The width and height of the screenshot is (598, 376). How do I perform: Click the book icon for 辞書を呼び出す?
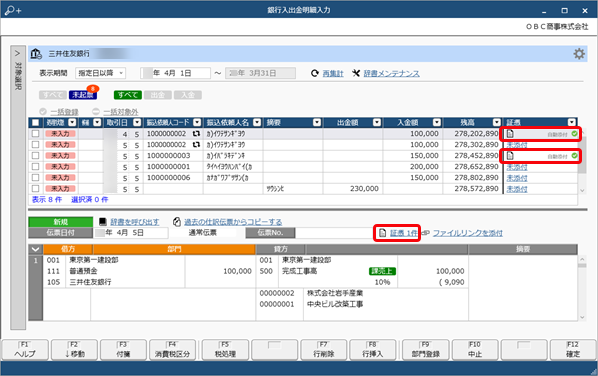click(x=103, y=222)
